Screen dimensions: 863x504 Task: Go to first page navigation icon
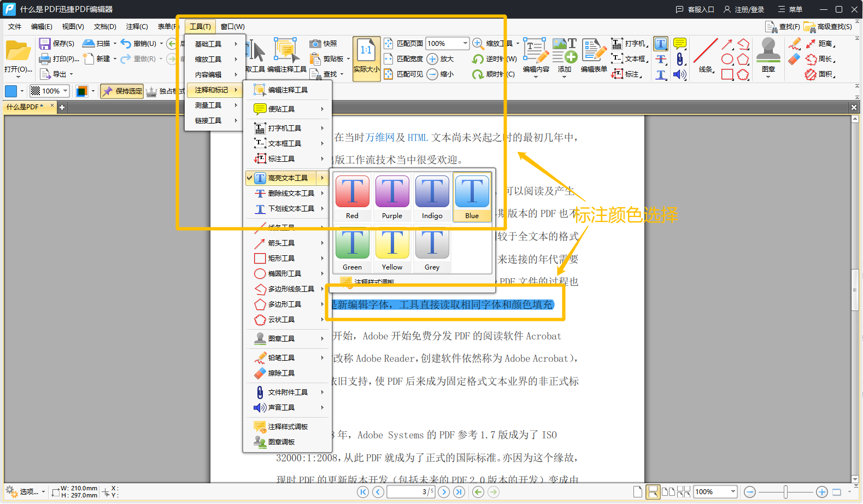click(363, 492)
